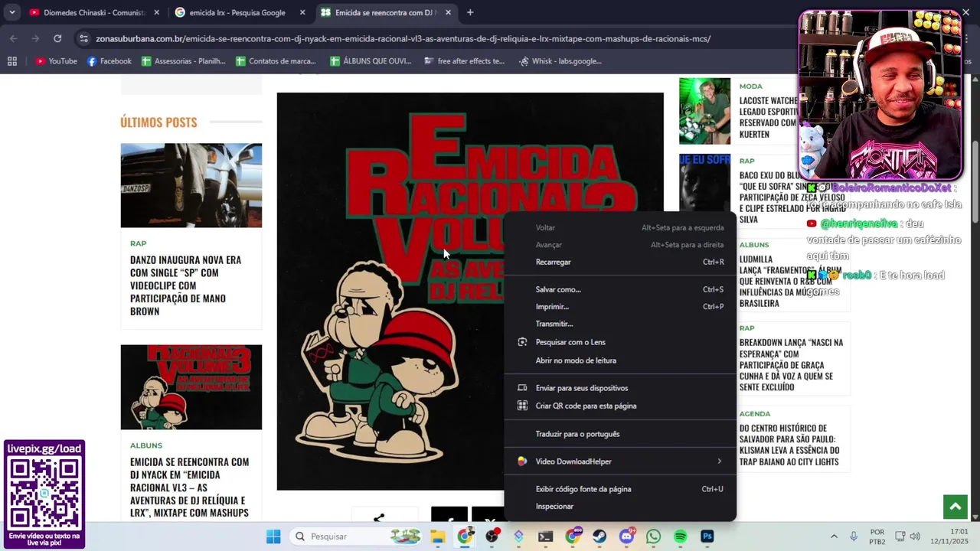
Task: Open the Danzo inaugura nova era article link
Action: pos(185,285)
